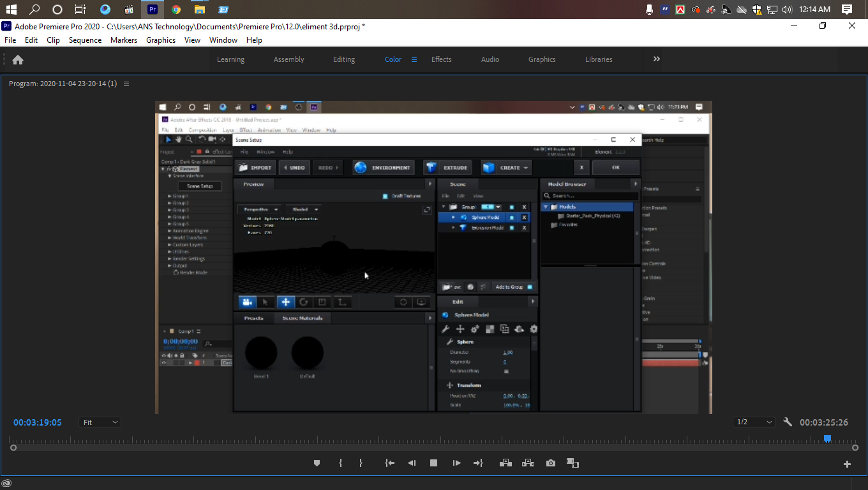Click the left zoom scroll bar handle
The width and height of the screenshot is (868, 490).
13,448
